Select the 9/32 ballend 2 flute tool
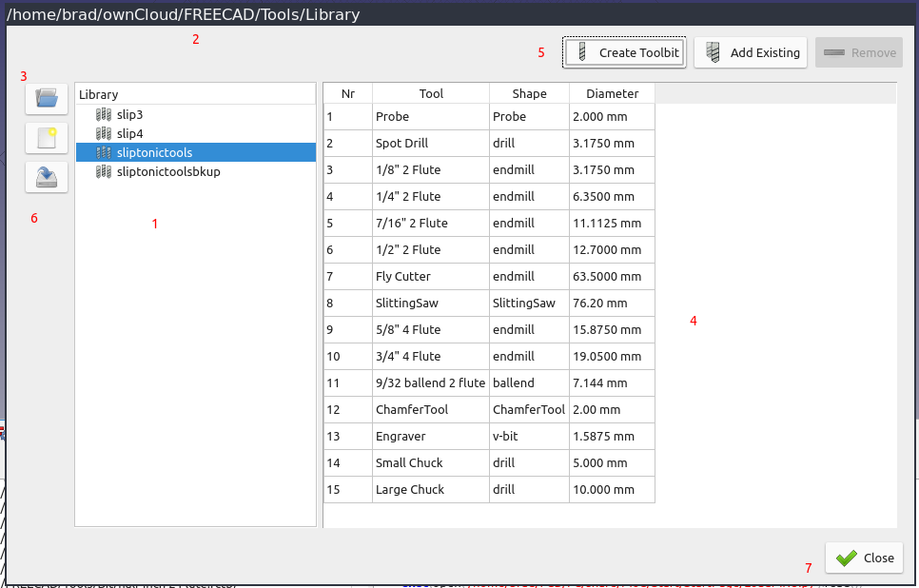 click(431, 383)
